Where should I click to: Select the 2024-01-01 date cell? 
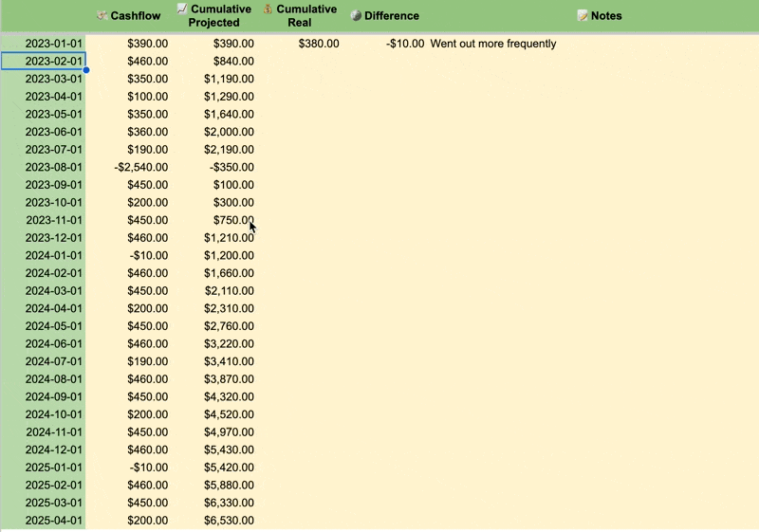click(44, 255)
